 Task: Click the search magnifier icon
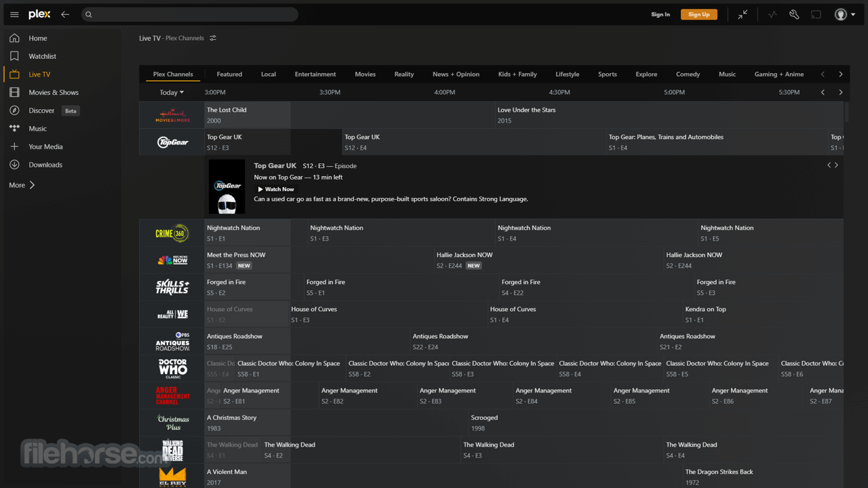pos(89,14)
